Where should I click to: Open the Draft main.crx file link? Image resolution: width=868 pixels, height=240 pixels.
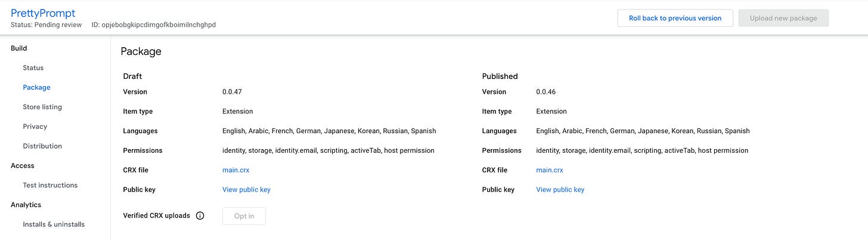[236, 170]
